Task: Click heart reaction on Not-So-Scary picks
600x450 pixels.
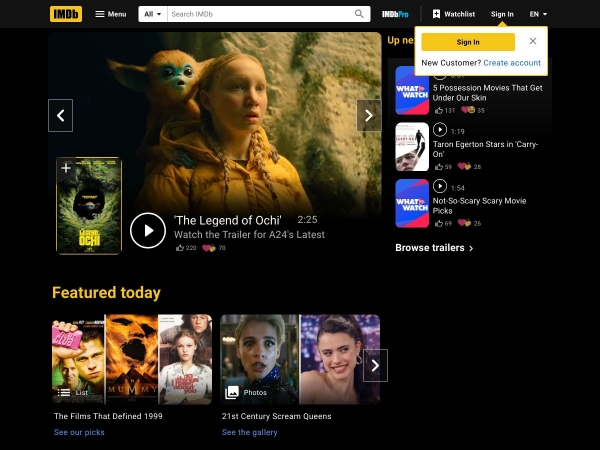Action: [x=465, y=223]
